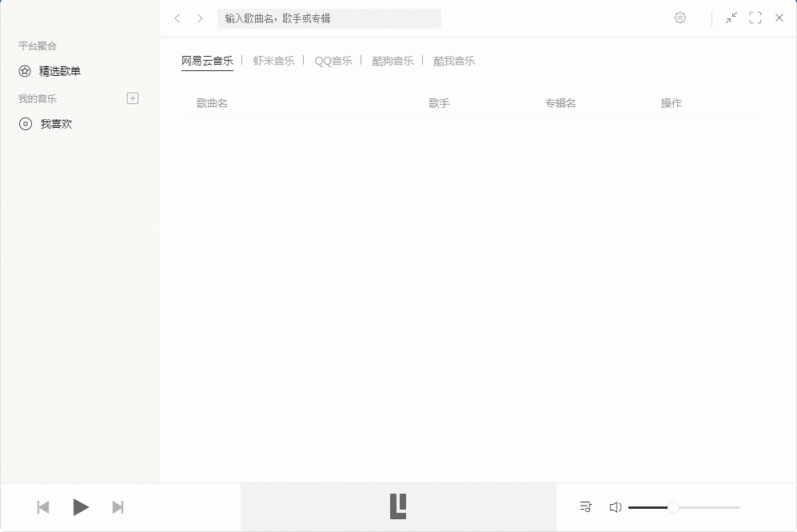Mute audio using the speaker toggle
This screenshot has width=797, height=532.
pyautogui.click(x=616, y=506)
